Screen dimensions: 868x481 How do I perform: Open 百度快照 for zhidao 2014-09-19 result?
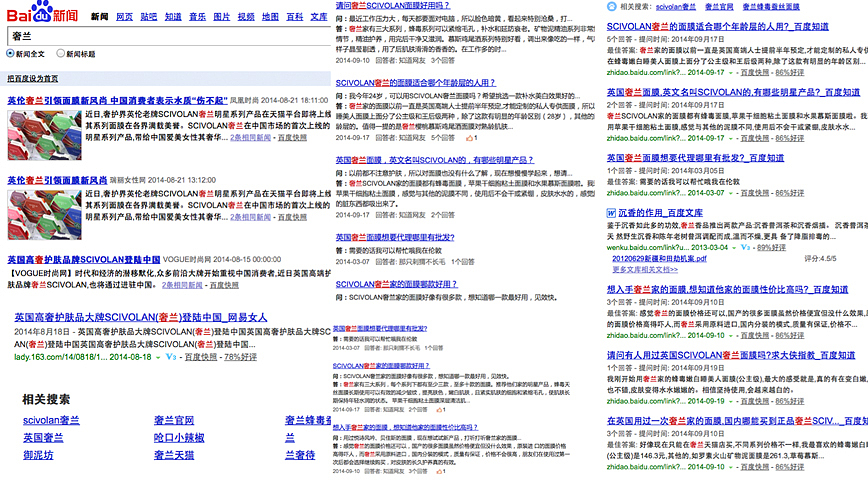[x=755, y=401]
